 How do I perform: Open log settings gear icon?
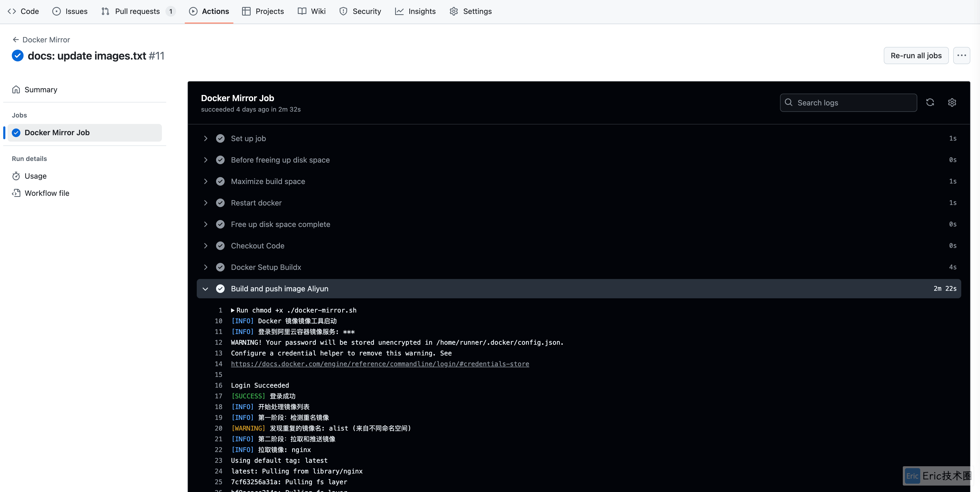tap(952, 102)
